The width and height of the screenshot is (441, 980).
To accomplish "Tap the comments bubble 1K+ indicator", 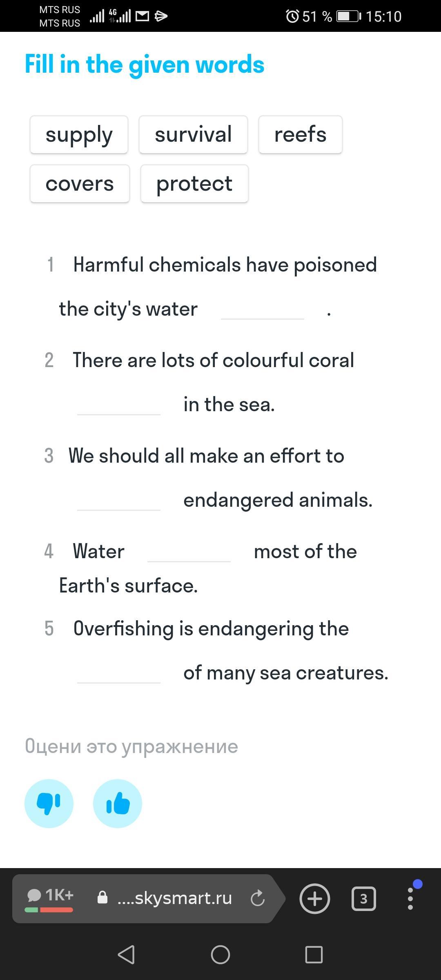I will (x=50, y=896).
